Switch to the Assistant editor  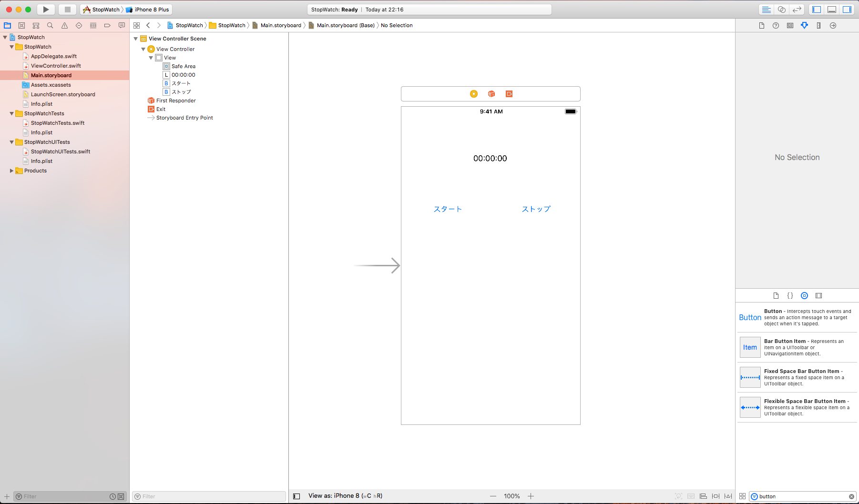point(782,10)
